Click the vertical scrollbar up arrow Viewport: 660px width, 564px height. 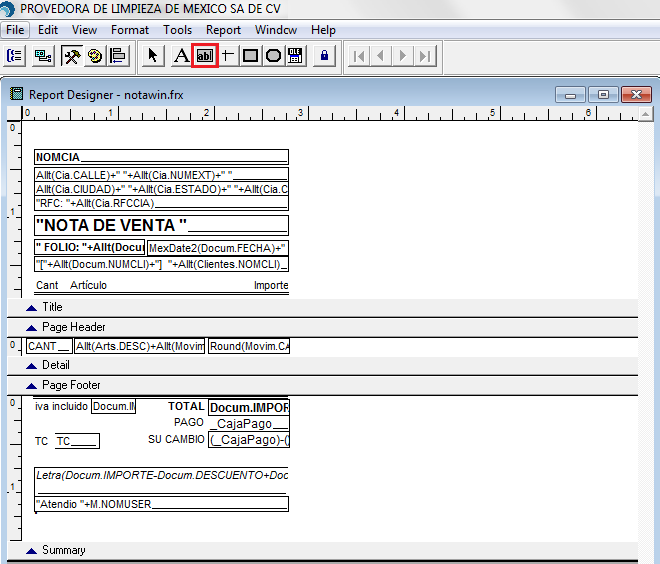[645, 114]
